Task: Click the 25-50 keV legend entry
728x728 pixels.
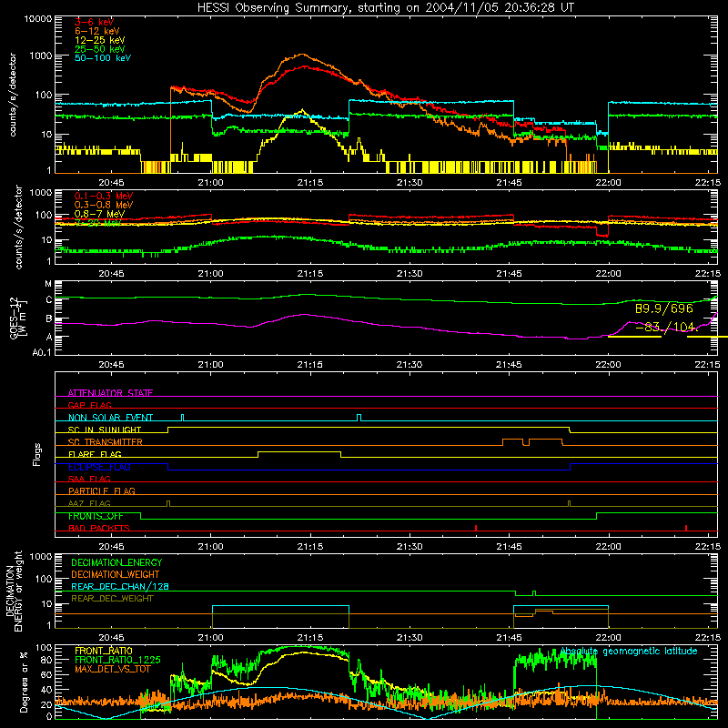Action: pyautogui.click(x=100, y=49)
